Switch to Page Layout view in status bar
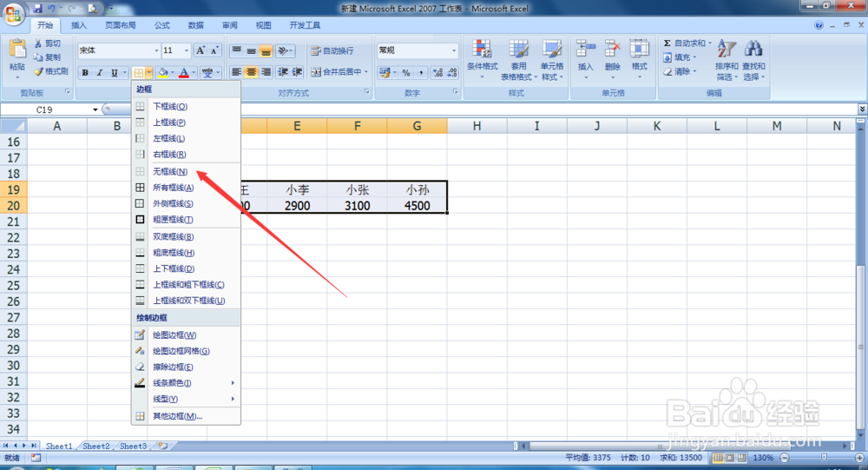The image size is (868, 470). tap(730, 458)
